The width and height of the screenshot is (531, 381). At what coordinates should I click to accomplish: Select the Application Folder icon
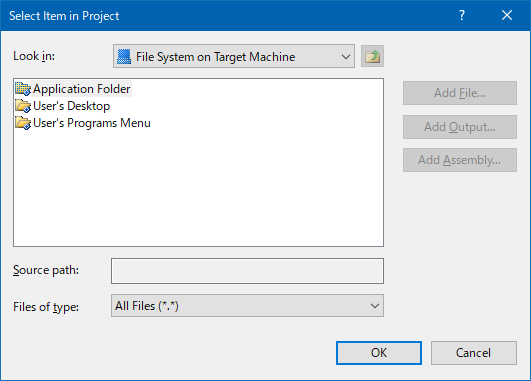click(x=23, y=89)
